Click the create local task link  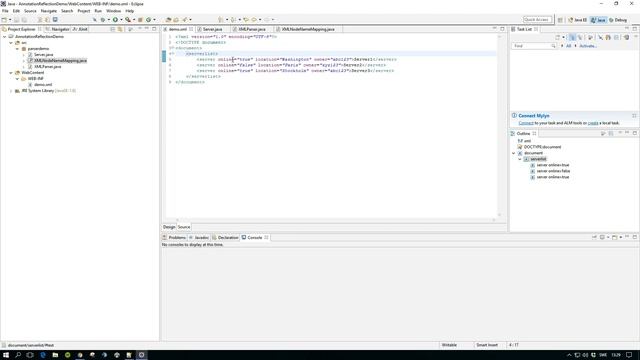point(593,123)
